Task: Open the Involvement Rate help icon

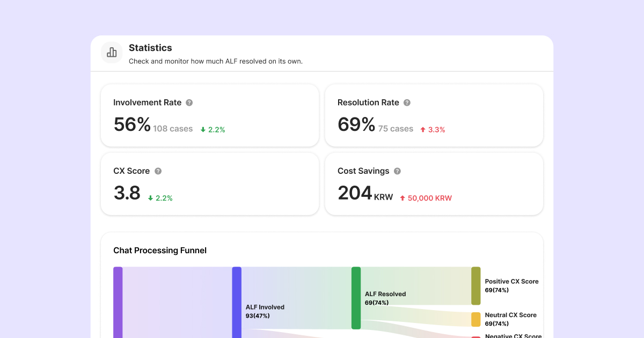Action: click(x=189, y=102)
